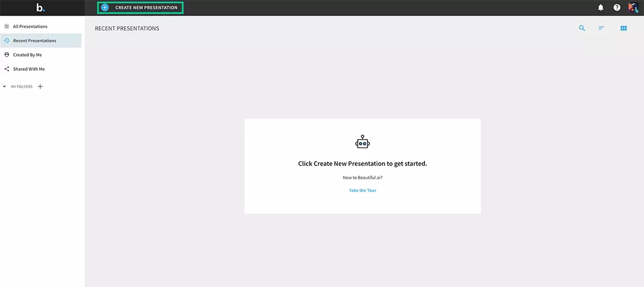Select All Presentations in the sidebar
This screenshot has width=644, height=287.
click(x=41, y=26)
